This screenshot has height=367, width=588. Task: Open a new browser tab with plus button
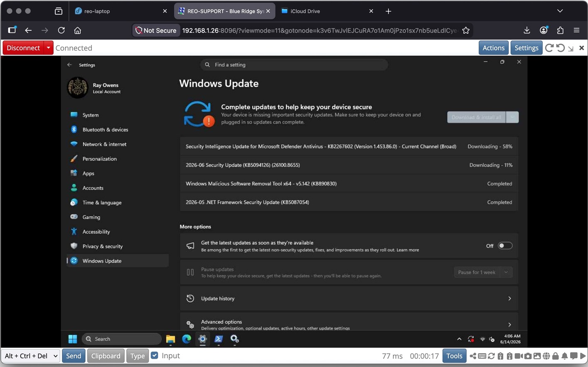pyautogui.click(x=388, y=11)
